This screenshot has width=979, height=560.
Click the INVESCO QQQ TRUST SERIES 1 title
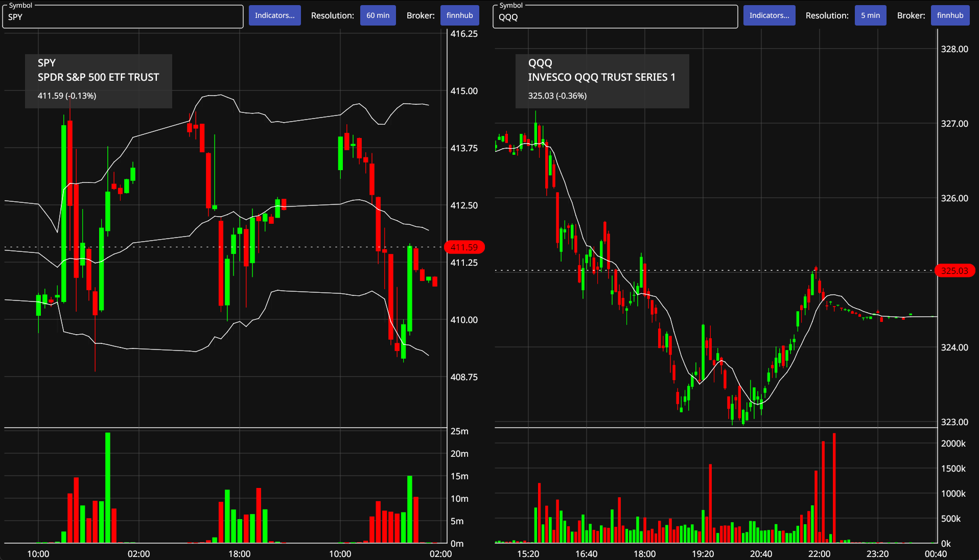601,77
